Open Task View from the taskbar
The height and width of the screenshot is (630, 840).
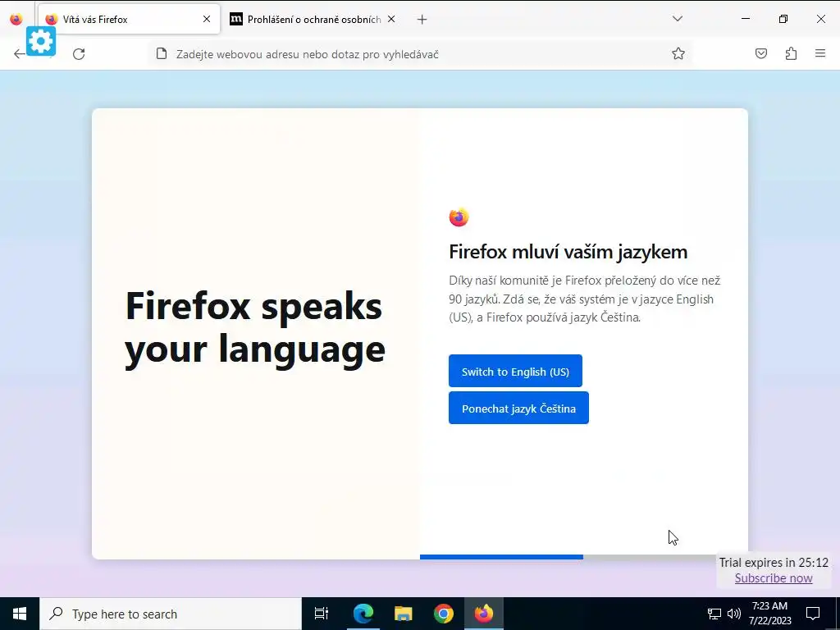tap(322, 614)
